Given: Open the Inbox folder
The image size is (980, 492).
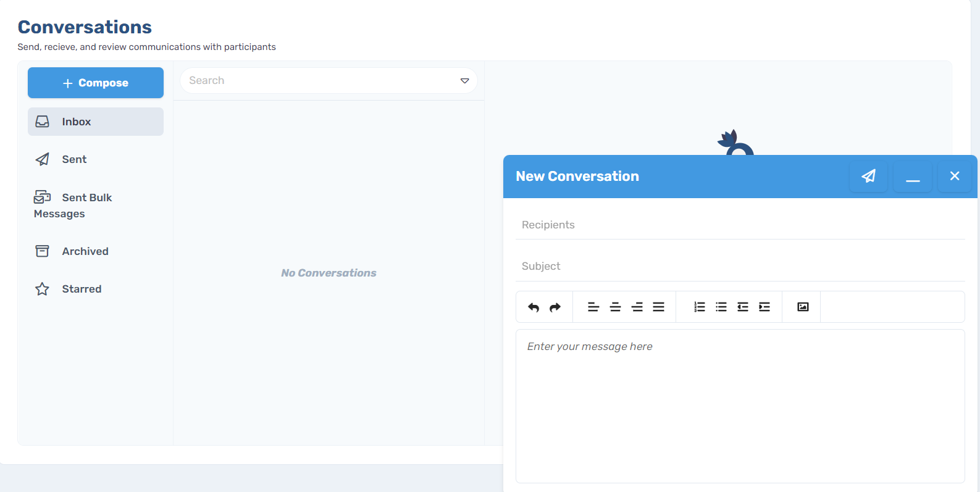Looking at the screenshot, I should tap(96, 122).
